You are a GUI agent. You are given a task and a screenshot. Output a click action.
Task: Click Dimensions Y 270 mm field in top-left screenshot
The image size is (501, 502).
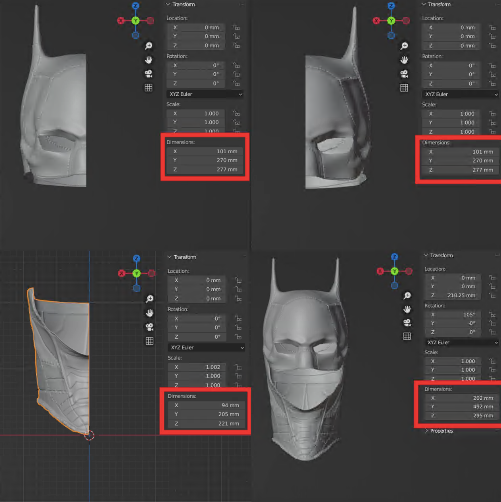[205, 160]
